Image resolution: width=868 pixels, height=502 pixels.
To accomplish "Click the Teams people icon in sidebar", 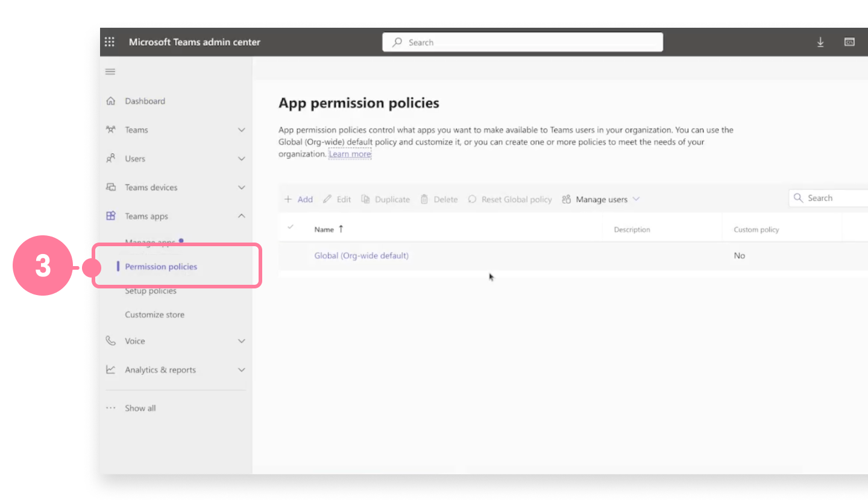I will [110, 130].
